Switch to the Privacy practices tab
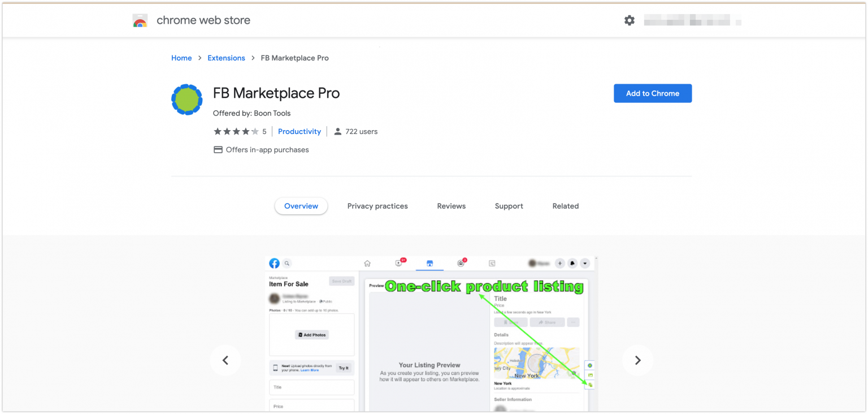This screenshot has height=414, width=868. 377,206
